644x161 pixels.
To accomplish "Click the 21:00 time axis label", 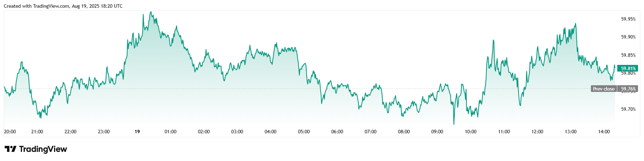I will point(37,132).
